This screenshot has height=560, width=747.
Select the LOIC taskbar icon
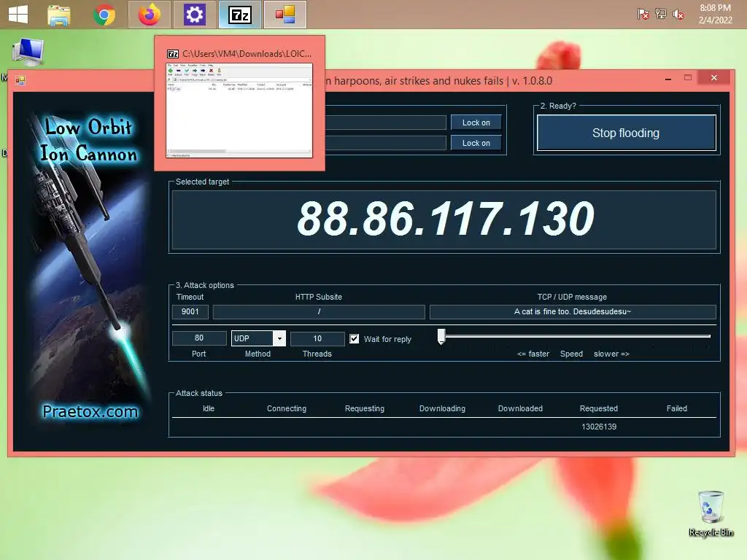[285, 15]
